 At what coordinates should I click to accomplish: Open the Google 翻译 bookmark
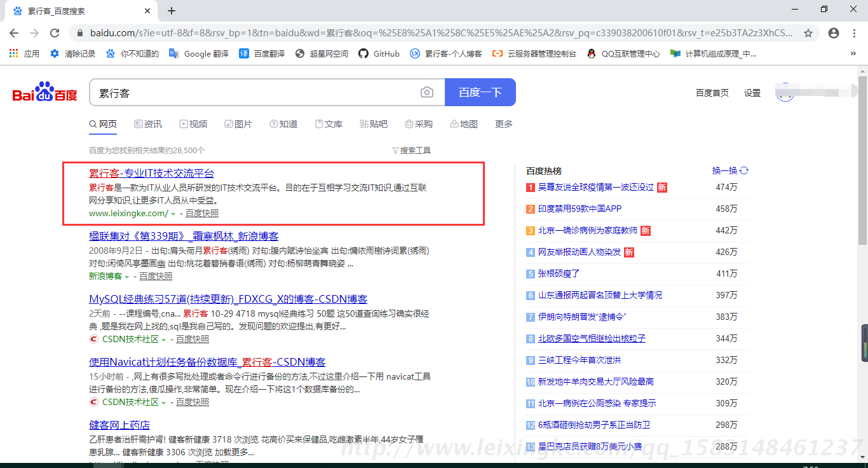199,53
